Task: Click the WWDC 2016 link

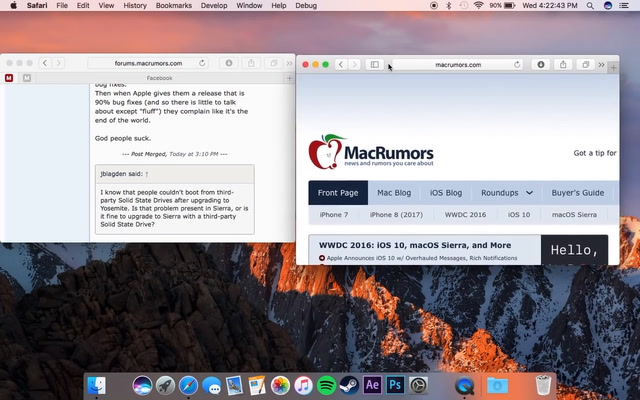Action: [x=465, y=215]
